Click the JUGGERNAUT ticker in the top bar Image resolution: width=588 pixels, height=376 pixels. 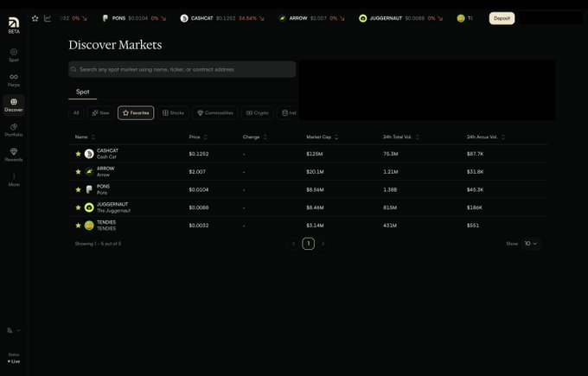[x=401, y=18]
